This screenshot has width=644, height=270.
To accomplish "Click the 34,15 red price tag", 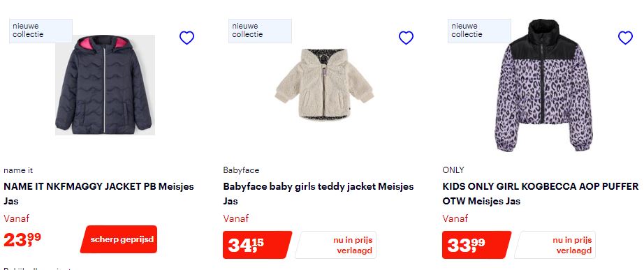I will point(258,245).
